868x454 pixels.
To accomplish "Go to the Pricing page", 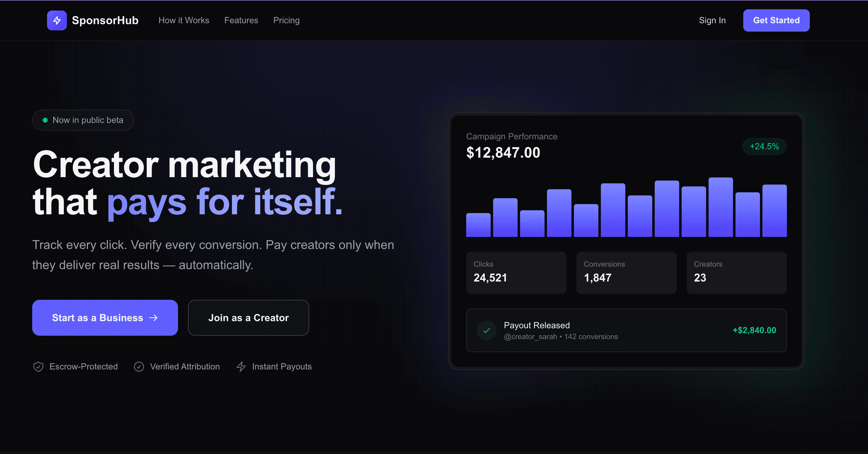I will coord(286,20).
